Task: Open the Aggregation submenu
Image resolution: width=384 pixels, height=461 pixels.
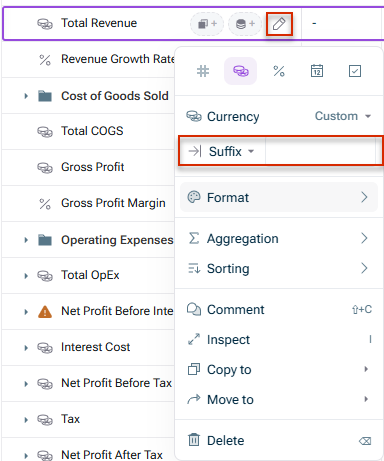Action: tap(279, 238)
